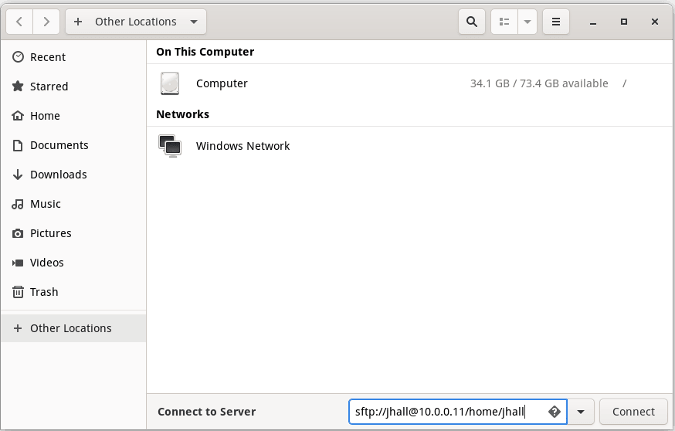Screen dimensions: 675x431
Task: Go back with the left arrow
Action: point(20,21)
